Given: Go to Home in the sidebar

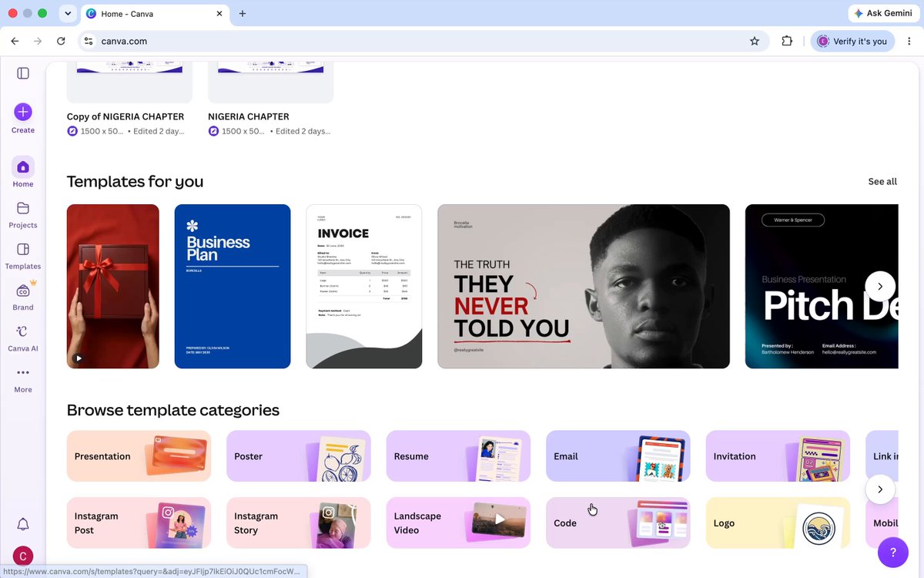Looking at the screenshot, I should point(23,173).
